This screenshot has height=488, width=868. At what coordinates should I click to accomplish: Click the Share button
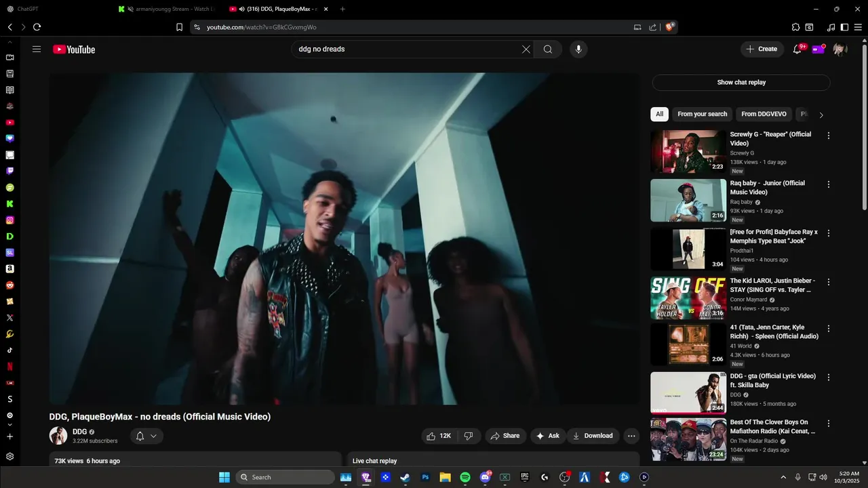point(505,436)
